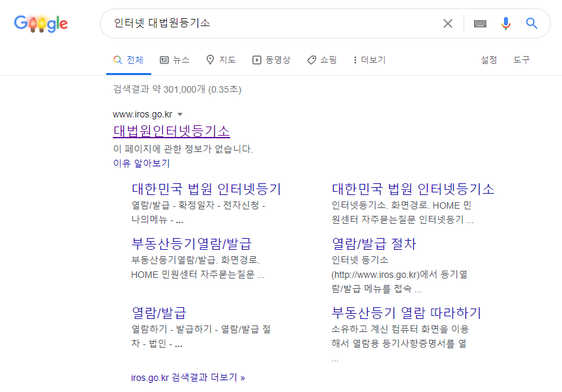Click iros.go.kr 검색결과 더보기 link

[x=188, y=378]
